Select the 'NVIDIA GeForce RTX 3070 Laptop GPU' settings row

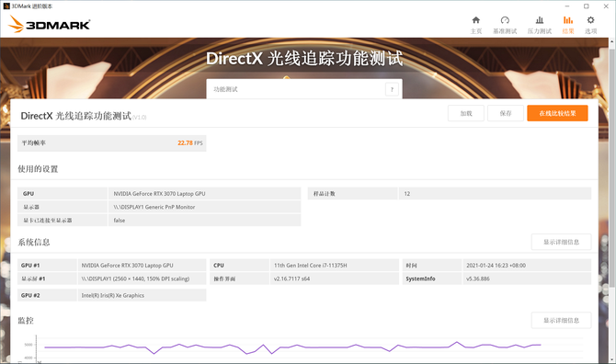tap(159, 194)
